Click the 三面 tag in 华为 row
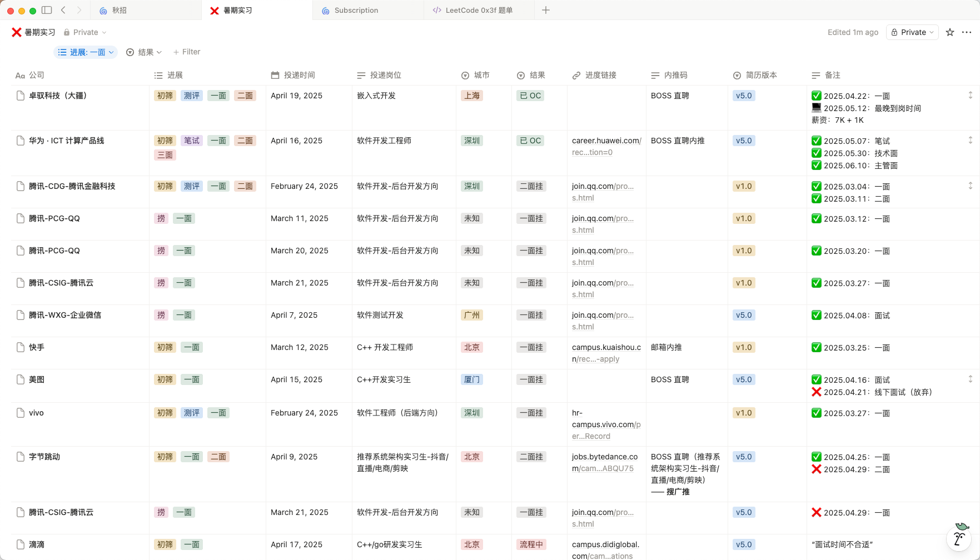This screenshot has height=560, width=980. point(165,155)
